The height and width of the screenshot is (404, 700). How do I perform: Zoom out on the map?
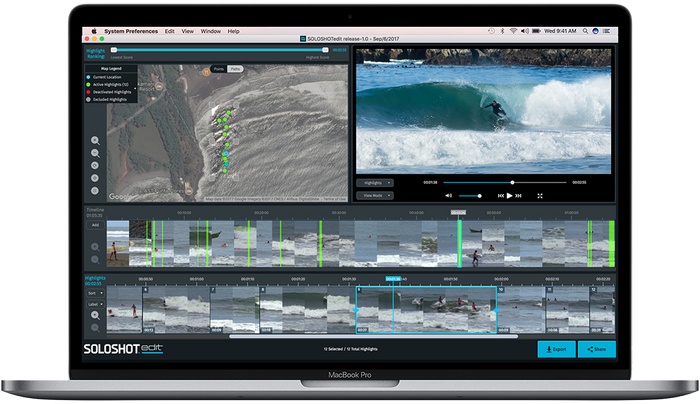click(x=95, y=153)
